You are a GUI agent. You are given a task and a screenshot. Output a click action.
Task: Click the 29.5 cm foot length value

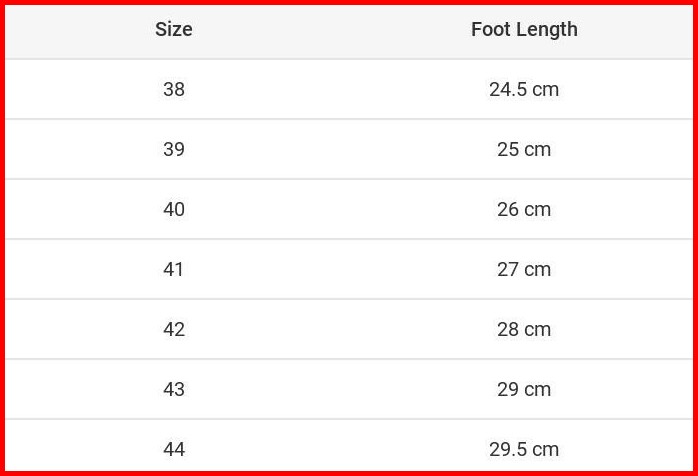[524, 449]
